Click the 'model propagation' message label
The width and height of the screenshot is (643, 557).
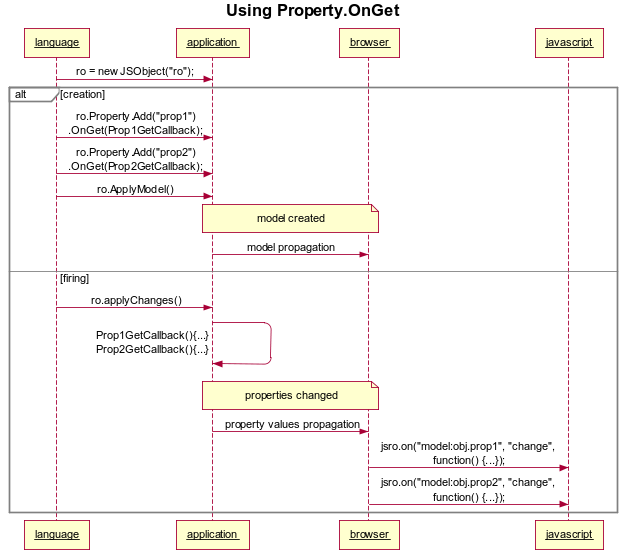[291, 247]
